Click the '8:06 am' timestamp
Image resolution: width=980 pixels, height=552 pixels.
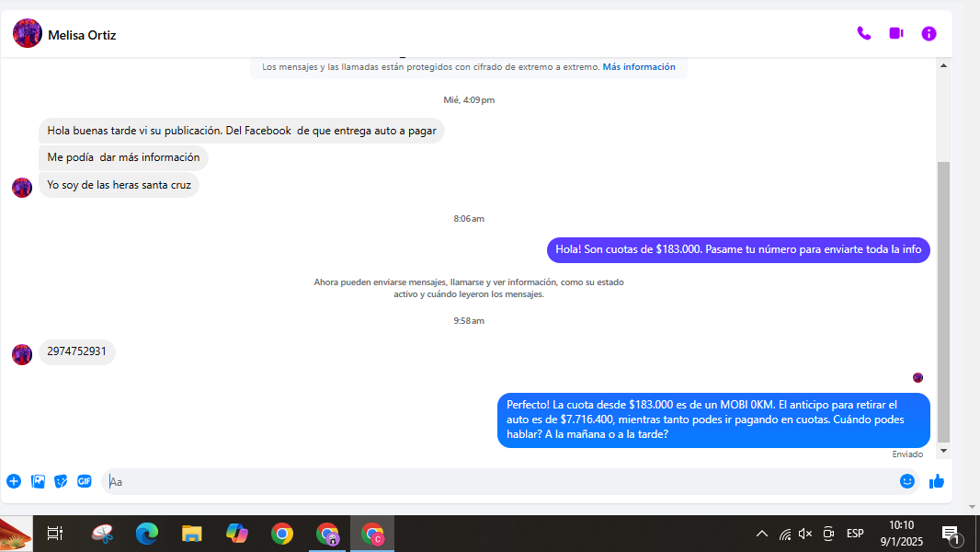(469, 219)
